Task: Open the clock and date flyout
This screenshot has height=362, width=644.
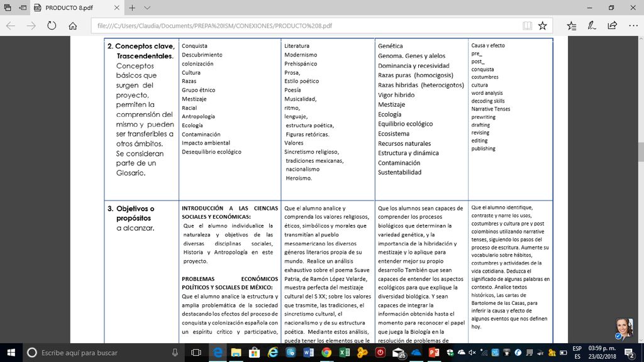Action: click(602, 353)
